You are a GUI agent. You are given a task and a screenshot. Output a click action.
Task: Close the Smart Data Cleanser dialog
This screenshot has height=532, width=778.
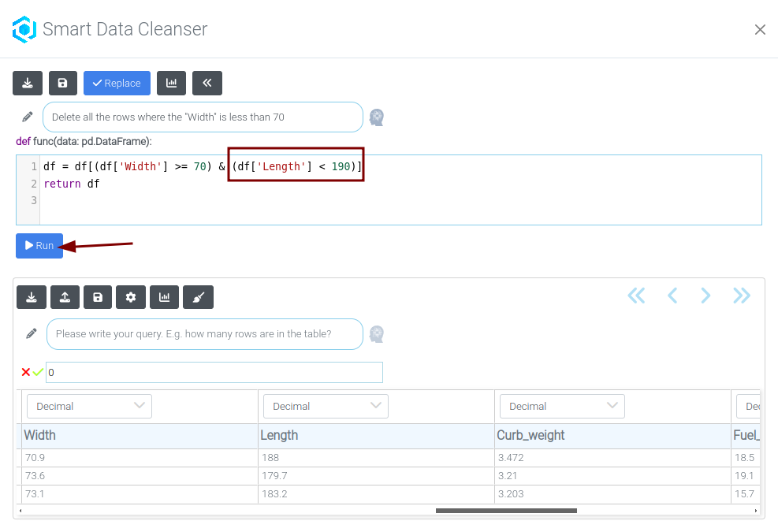[760, 30]
